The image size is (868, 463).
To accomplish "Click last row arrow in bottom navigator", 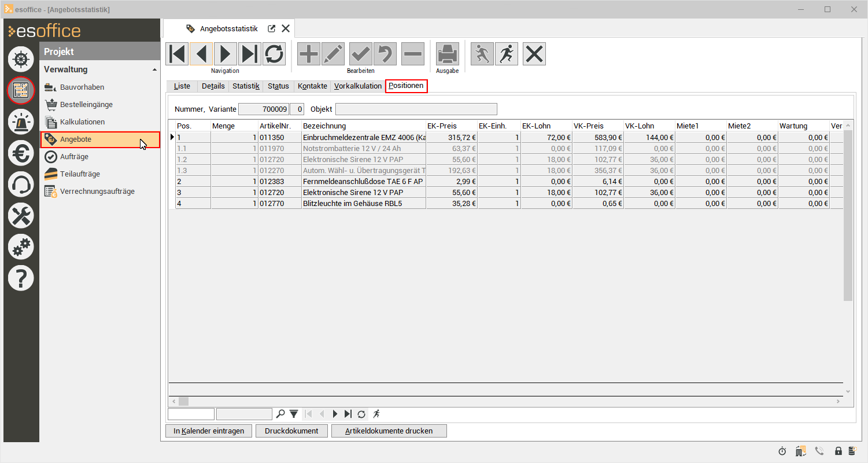I will coord(348,414).
